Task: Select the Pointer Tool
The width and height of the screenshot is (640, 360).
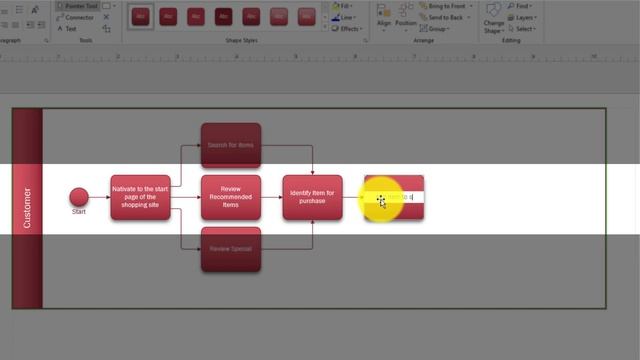Action: click(77, 6)
